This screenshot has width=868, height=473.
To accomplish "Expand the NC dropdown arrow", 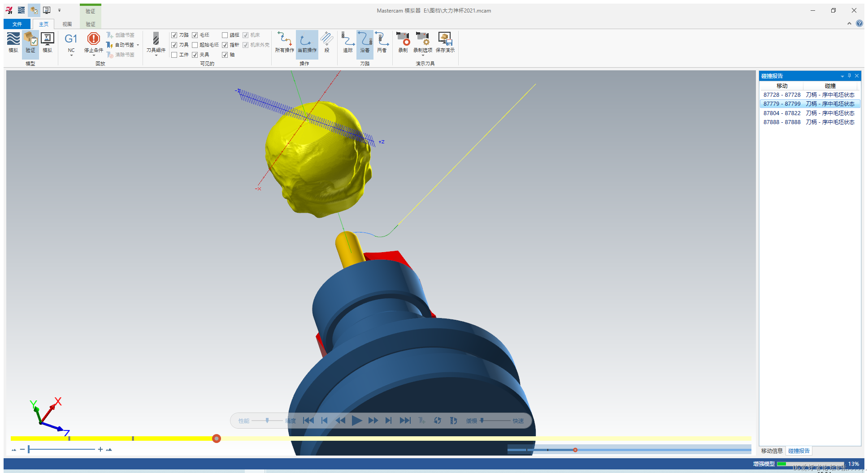I will pos(71,56).
